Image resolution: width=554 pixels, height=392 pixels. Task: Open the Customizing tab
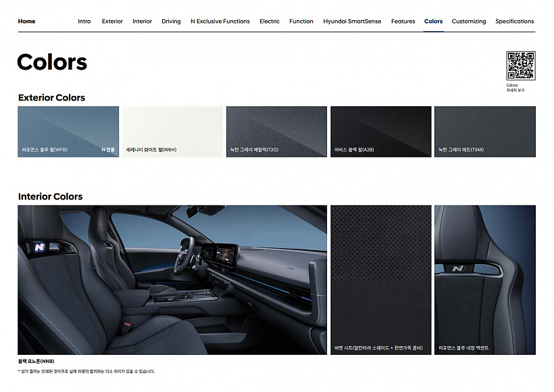pyautogui.click(x=469, y=21)
